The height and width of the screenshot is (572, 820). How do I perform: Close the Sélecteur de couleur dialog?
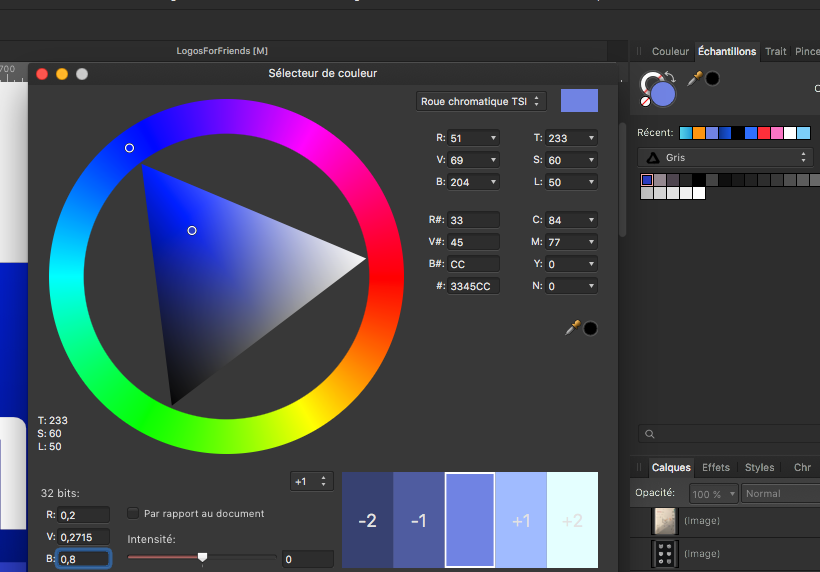tap(42, 74)
